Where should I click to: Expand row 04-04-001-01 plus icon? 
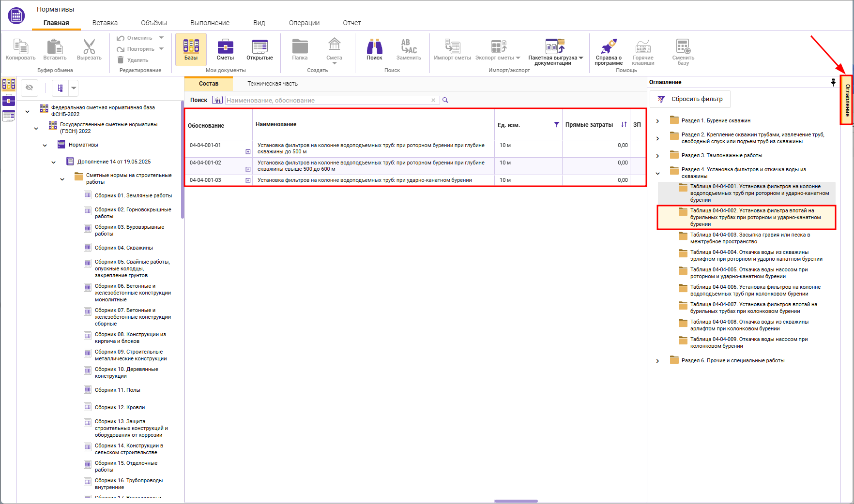248,152
